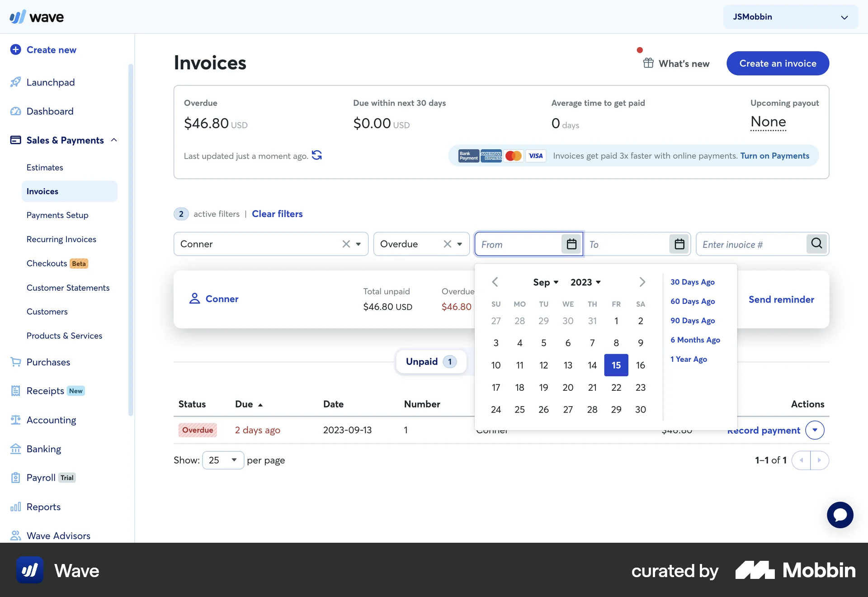Click the Create an invoice button

(777, 63)
